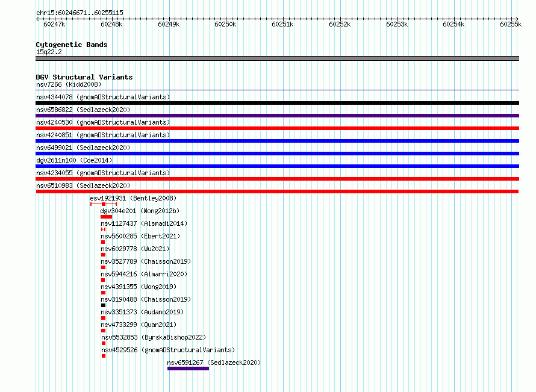Click the blue nsv4240851 variant bar
The height and width of the screenshot is (392, 536).
(x=277, y=141)
